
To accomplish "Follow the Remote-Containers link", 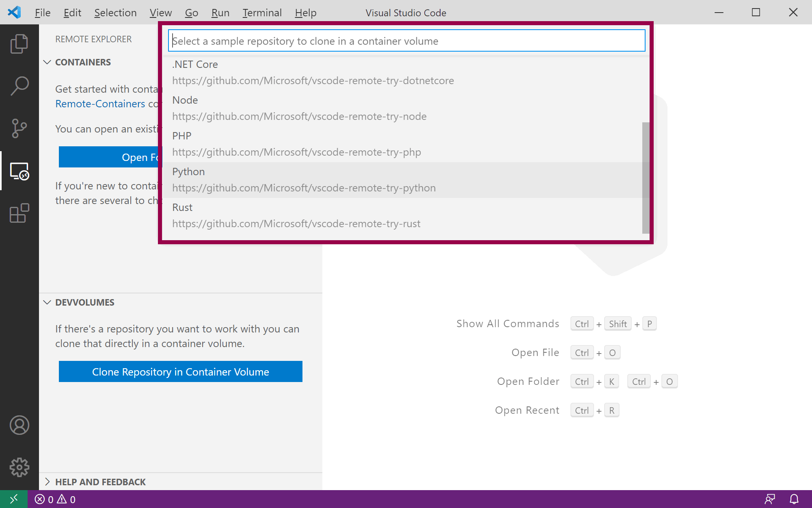I will pyautogui.click(x=100, y=104).
